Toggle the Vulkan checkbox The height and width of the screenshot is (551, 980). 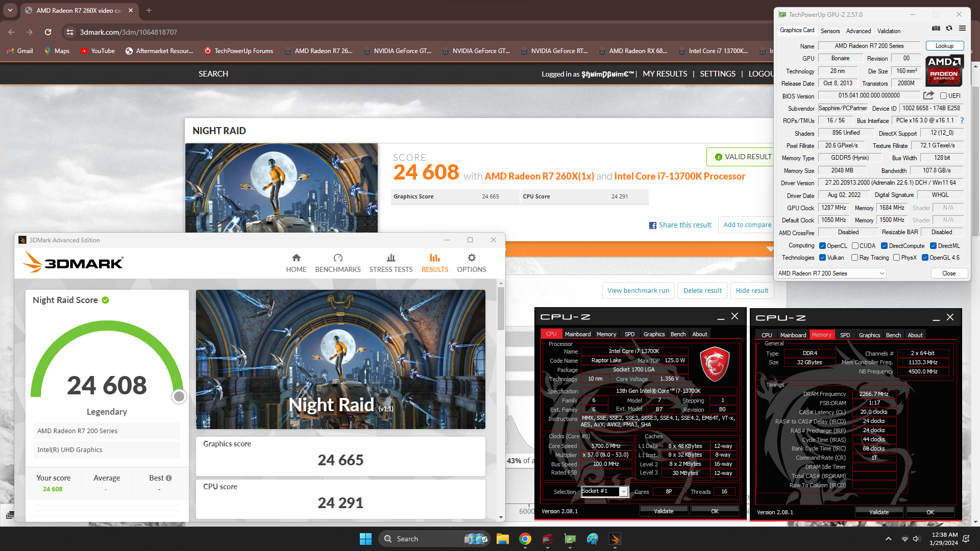click(822, 258)
